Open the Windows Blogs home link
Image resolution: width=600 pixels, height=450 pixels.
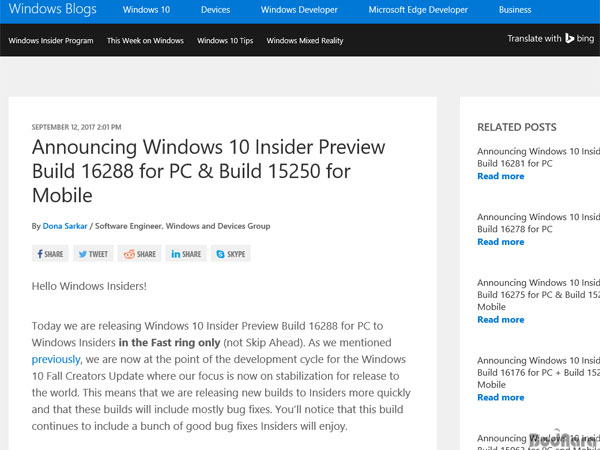click(52, 9)
